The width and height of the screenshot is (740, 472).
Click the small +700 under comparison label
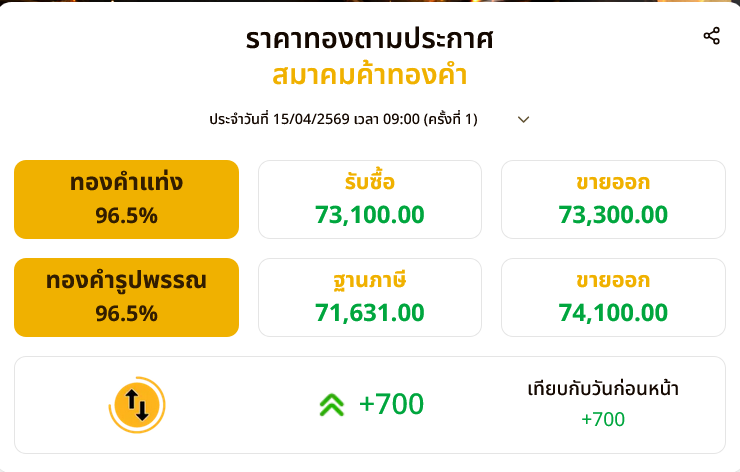(x=603, y=419)
